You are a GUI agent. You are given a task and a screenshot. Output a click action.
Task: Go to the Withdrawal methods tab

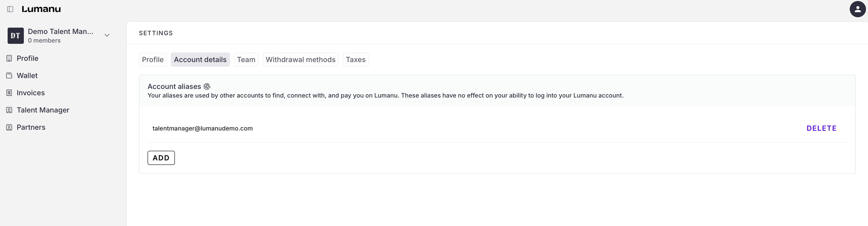[300, 60]
